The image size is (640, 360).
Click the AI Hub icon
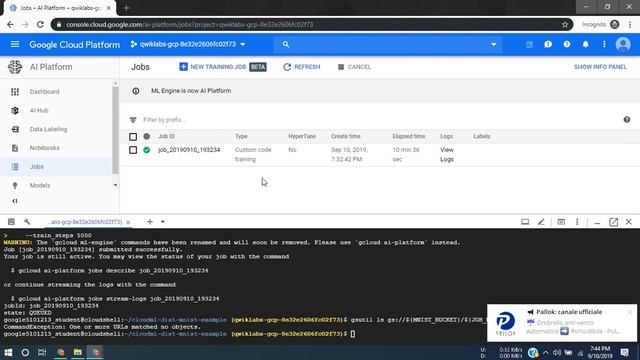coord(15,111)
